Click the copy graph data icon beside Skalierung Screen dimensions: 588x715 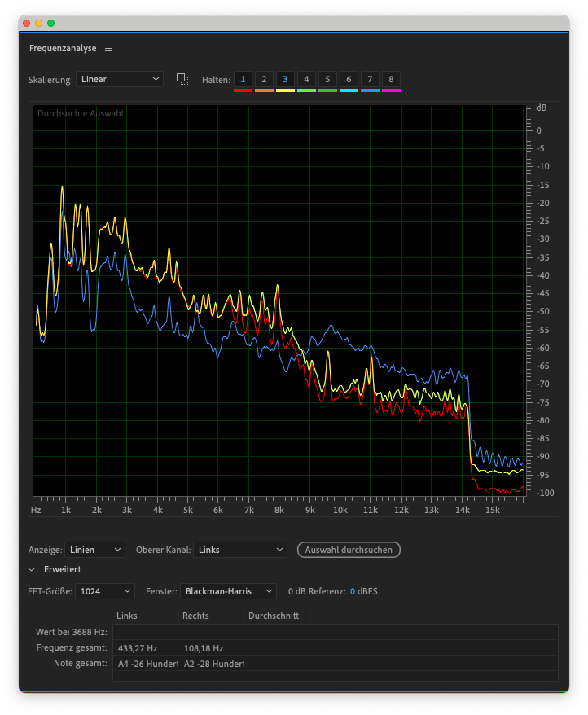pyautogui.click(x=182, y=79)
